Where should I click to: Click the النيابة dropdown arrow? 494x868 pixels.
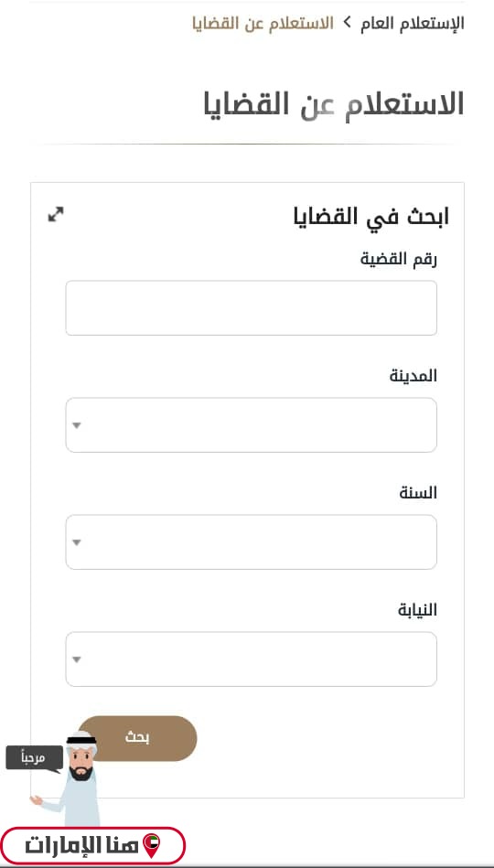click(77, 659)
